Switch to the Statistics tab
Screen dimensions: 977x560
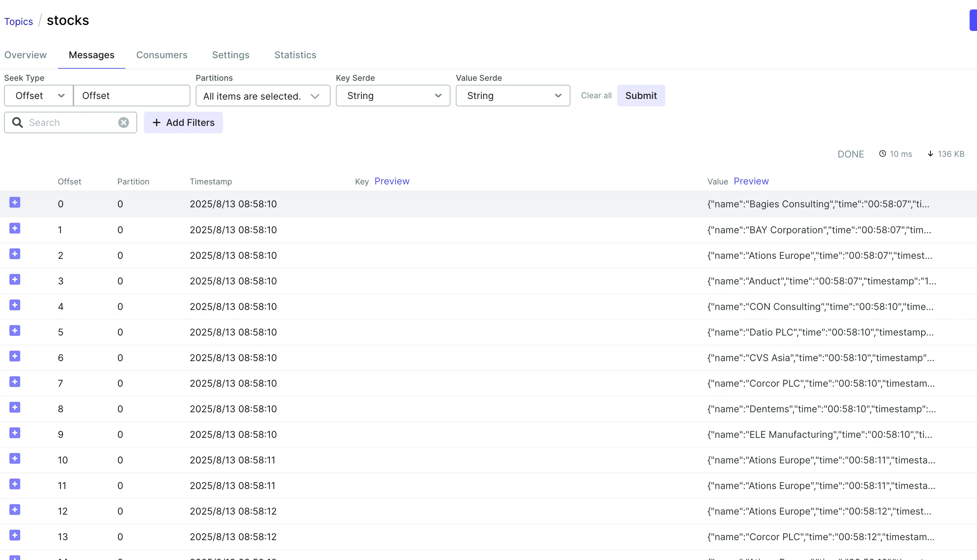click(295, 55)
